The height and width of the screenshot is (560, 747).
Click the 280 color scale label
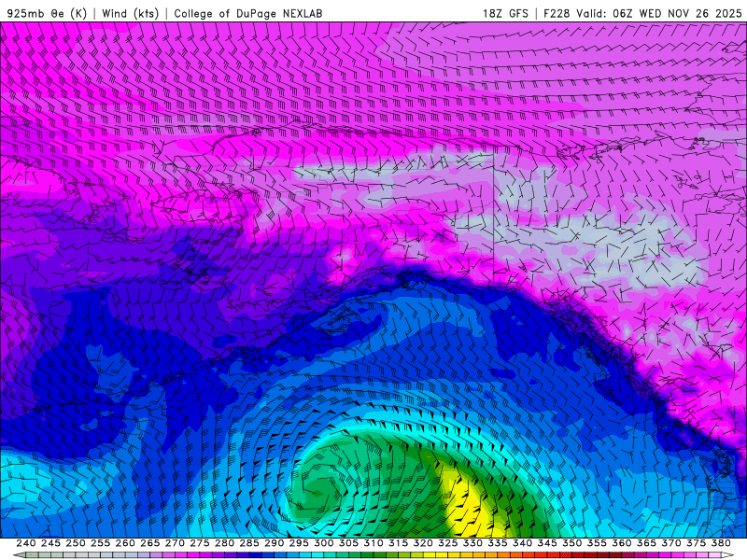tap(224, 543)
